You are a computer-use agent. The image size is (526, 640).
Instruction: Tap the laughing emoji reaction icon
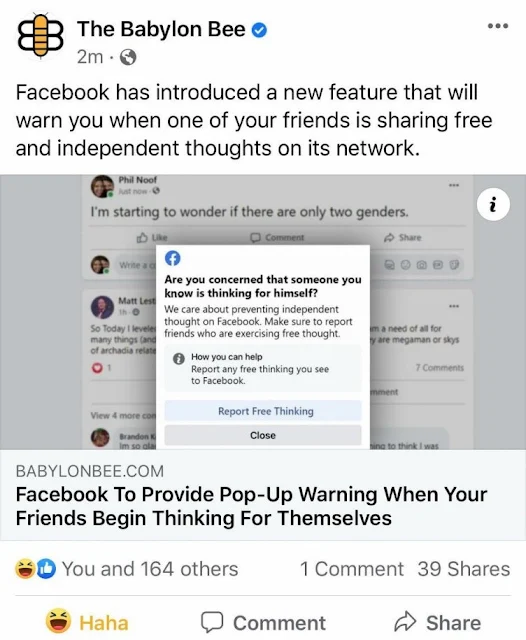coord(24,569)
